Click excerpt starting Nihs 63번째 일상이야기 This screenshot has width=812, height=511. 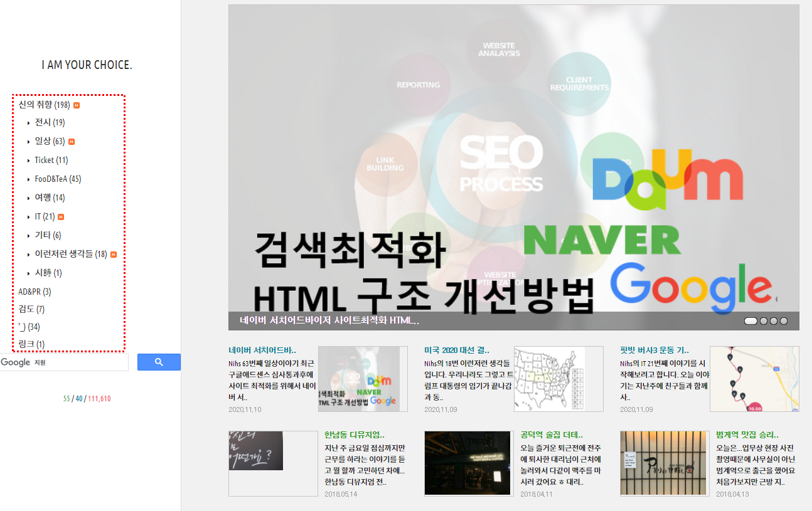(273, 380)
